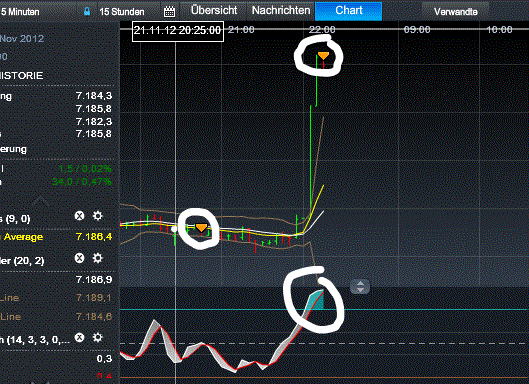This screenshot has height=384, width=529.
Task: Click the 21.11.12 20:25:00 time label
Action: tap(178, 31)
